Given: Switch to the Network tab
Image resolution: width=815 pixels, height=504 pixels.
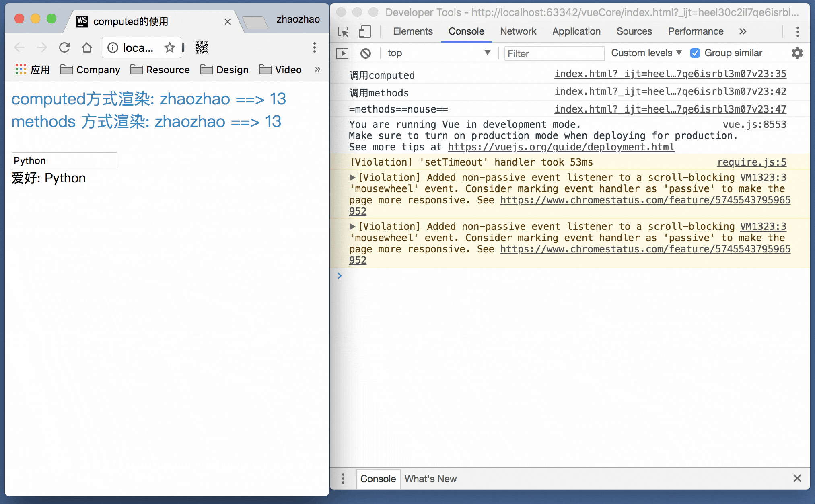Looking at the screenshot, I should tap(518, 32).
